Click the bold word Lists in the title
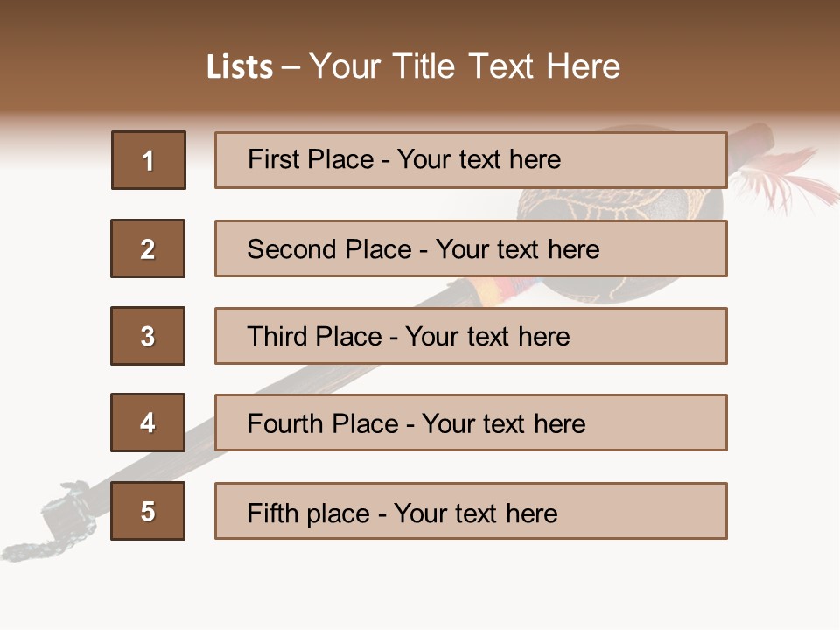 pos(240,67)
